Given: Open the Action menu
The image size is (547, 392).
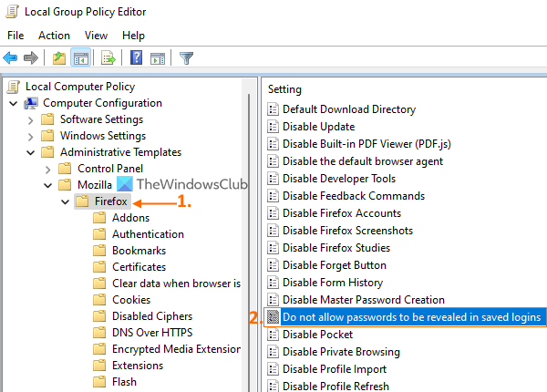Looking at the screenshot, I should pyautogui.click(x=54, y=36).
